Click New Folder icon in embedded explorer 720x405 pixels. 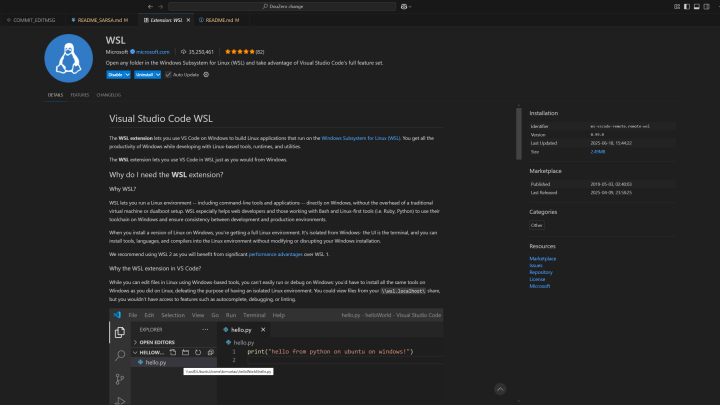[186, 353]
